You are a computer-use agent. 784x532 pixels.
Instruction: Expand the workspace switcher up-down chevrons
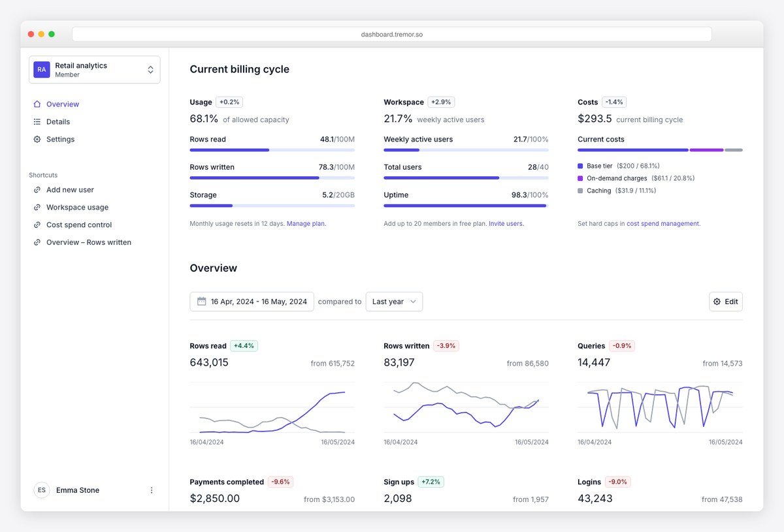(150, 70)
